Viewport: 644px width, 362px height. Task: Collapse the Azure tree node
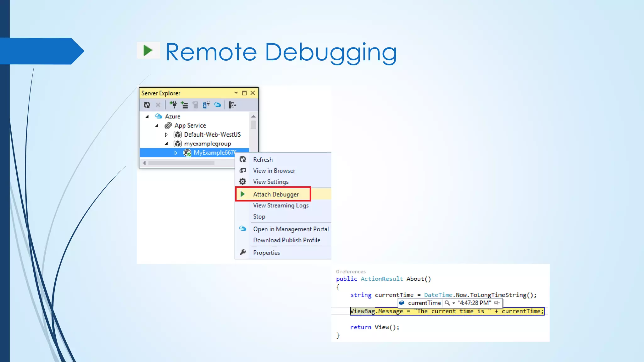click(x=147, y=117)
